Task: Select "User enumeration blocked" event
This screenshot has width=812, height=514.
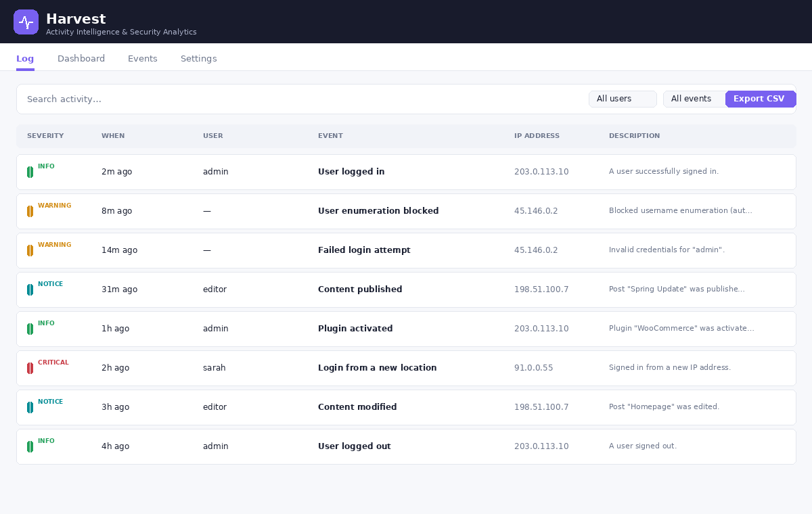Action: point(378,211)
